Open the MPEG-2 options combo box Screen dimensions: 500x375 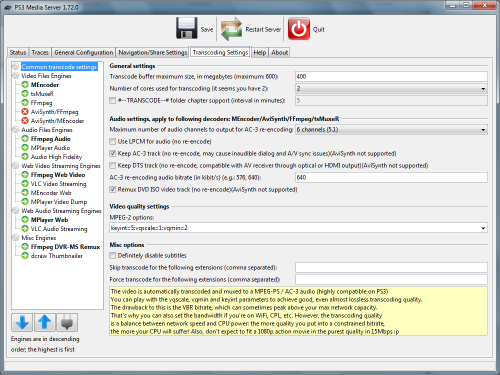298,228
